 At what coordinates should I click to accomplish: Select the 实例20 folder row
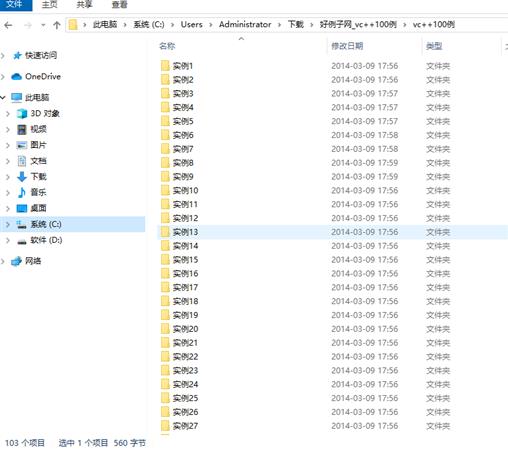click(x=332, y=329)
